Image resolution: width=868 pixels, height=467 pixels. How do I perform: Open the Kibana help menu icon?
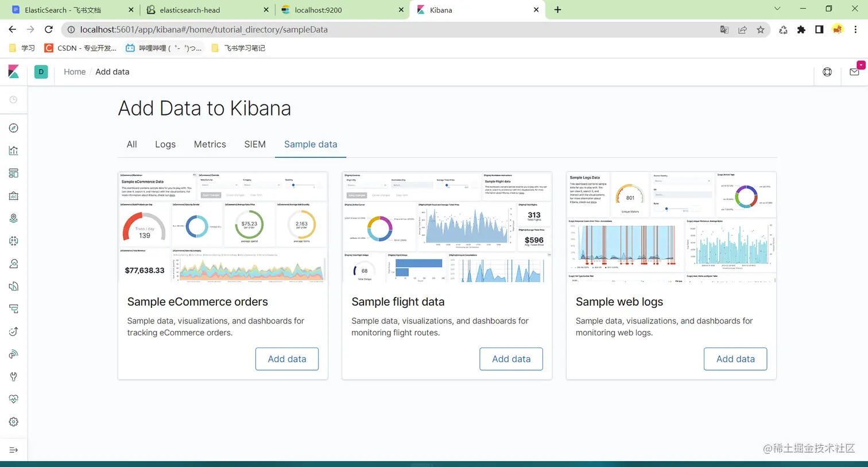(x=827, y=72)
